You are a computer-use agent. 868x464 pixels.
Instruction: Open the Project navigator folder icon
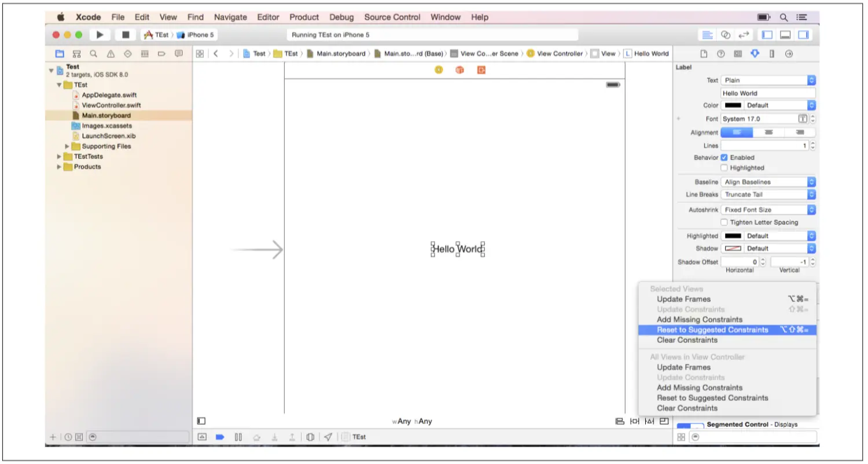[59, 53]
